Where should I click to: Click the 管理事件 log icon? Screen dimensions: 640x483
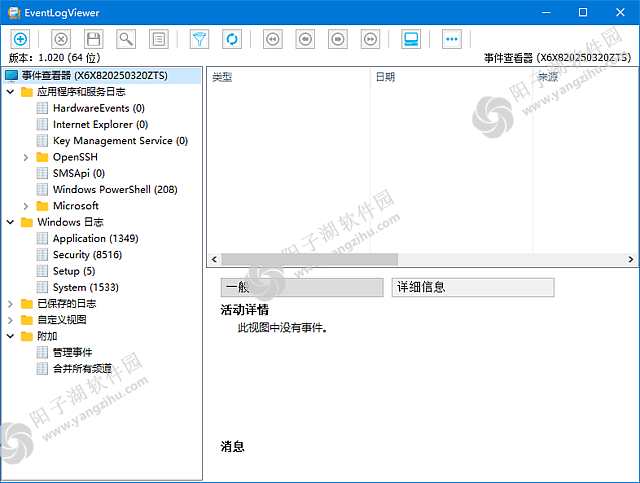tap(42, 352)
